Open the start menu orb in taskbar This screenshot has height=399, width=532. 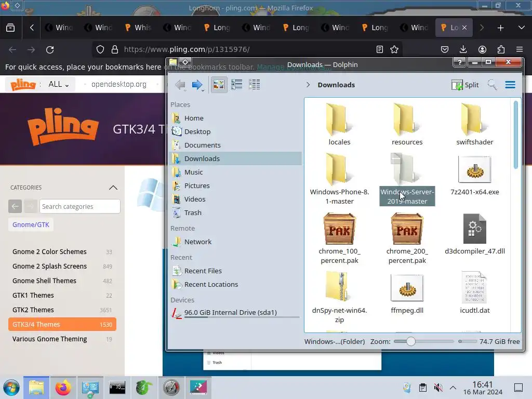click(11, 388)
